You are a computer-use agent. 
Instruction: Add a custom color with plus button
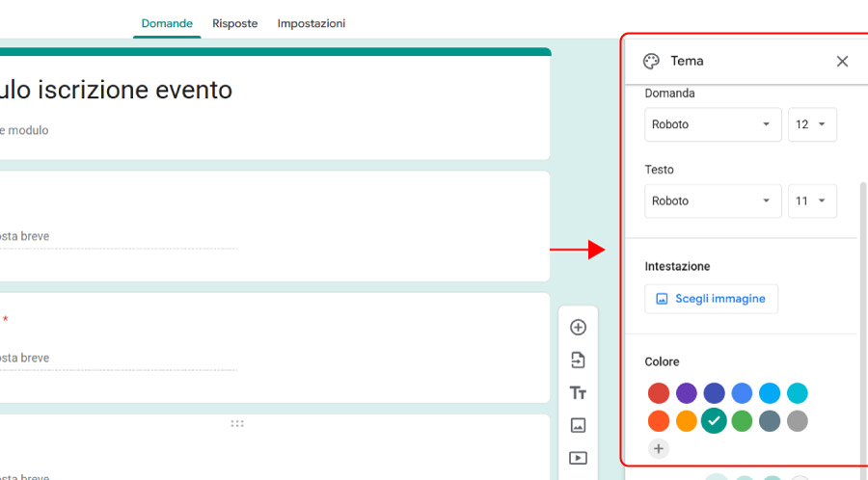pyautogui.click(x=659, y=448)
